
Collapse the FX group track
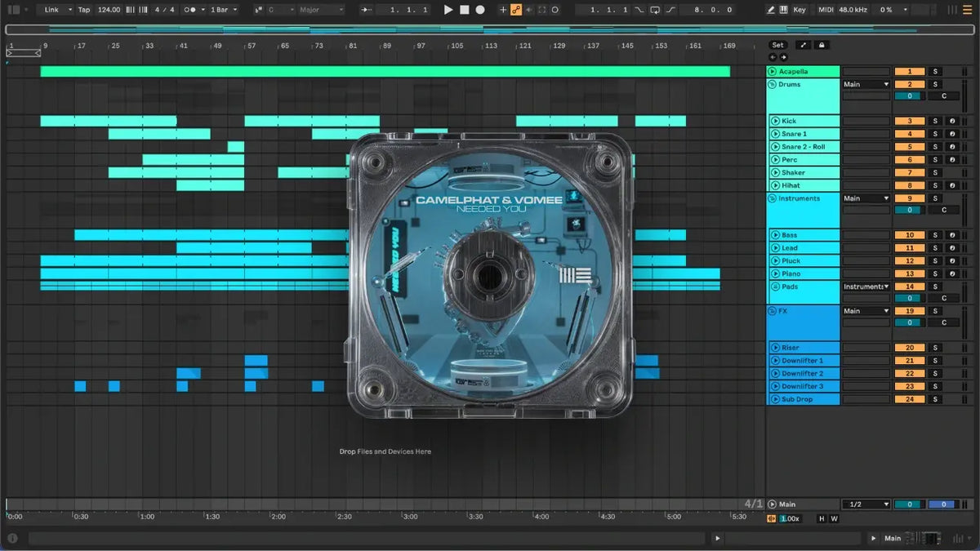[x=773, y=311]
